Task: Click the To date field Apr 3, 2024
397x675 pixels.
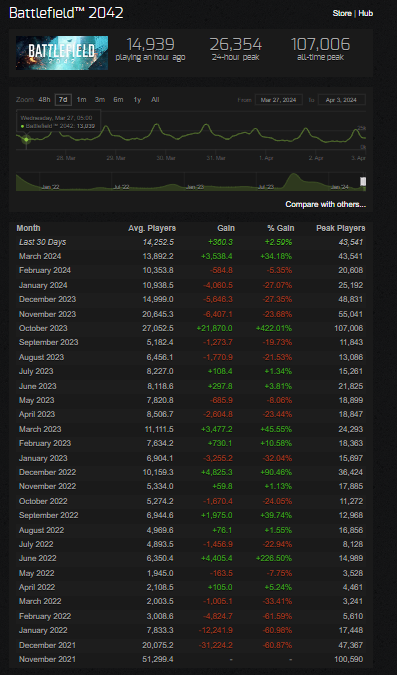Action: [x=342, y=100]
